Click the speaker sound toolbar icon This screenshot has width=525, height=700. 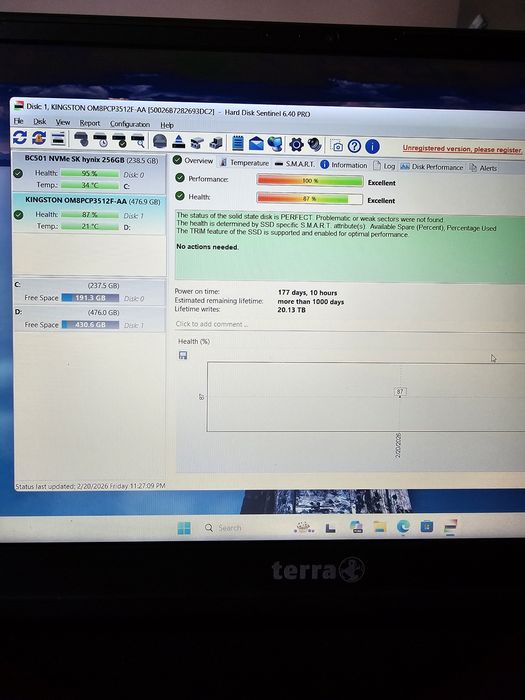(x=315, y=145)
